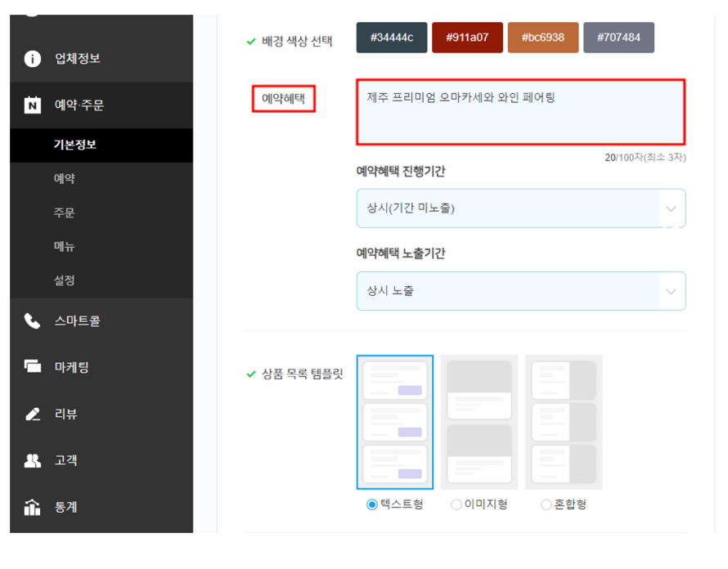Choose background color #34444c
Viewport: 728px width, 569px height.
[x=392, y=38]
